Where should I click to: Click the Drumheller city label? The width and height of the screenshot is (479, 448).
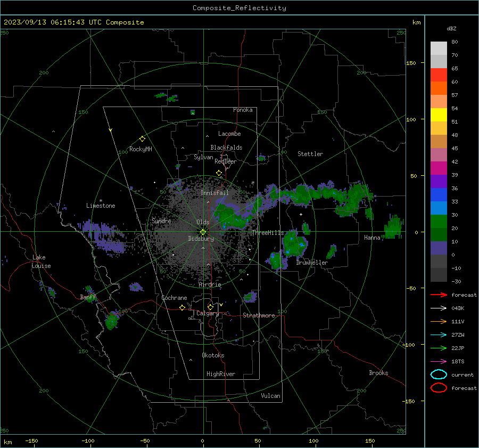pos(312,263)
